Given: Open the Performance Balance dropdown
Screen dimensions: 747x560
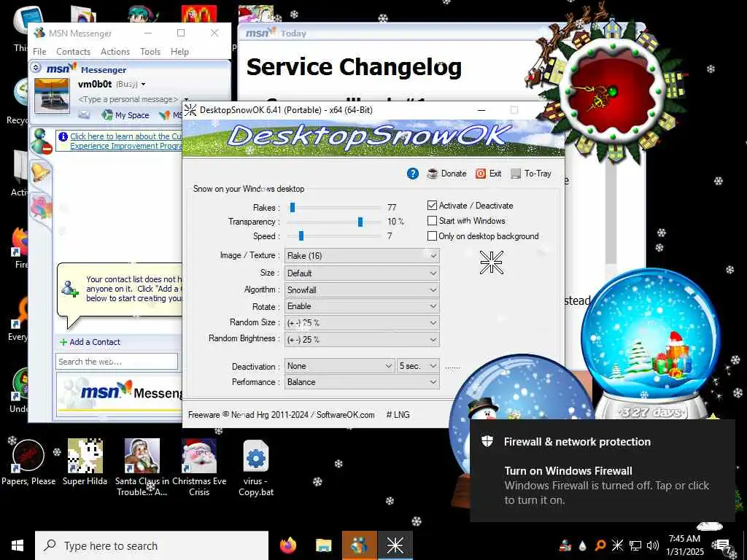Looking at the screenshot, I should click(x=362, y=382).
